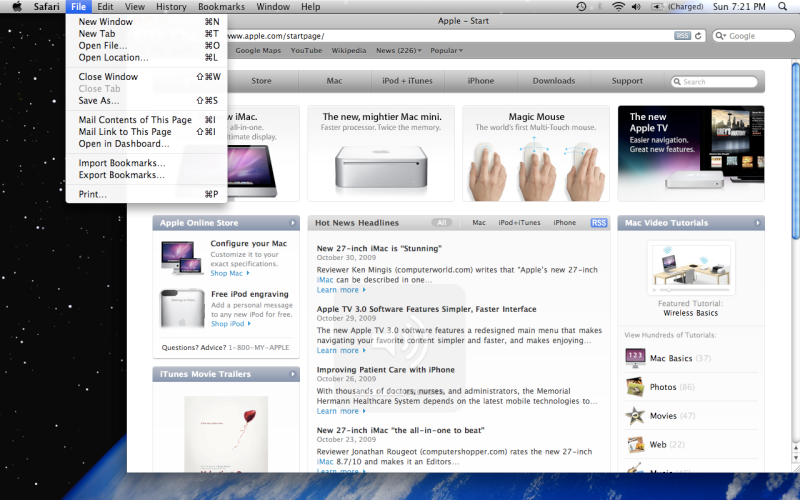Image resolution: width=800 pixels, height=500 pixels.
Task: Open the new Apple TV banner
Action: [691, 154]
